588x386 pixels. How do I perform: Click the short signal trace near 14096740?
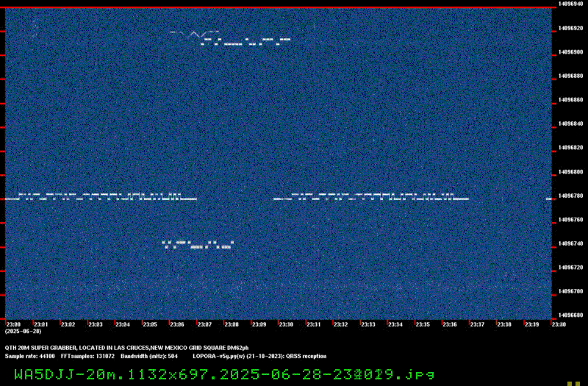coord(198,245)
